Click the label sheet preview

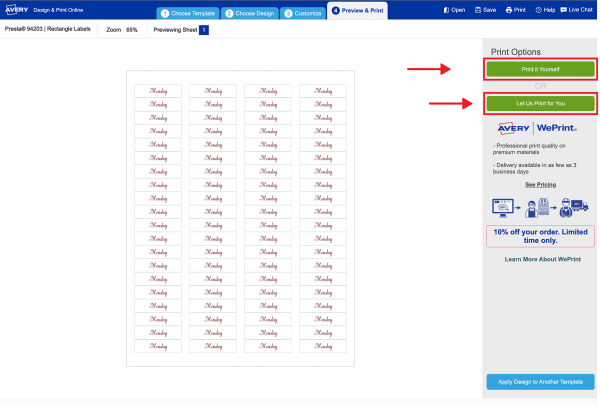(x=238, y=218)
